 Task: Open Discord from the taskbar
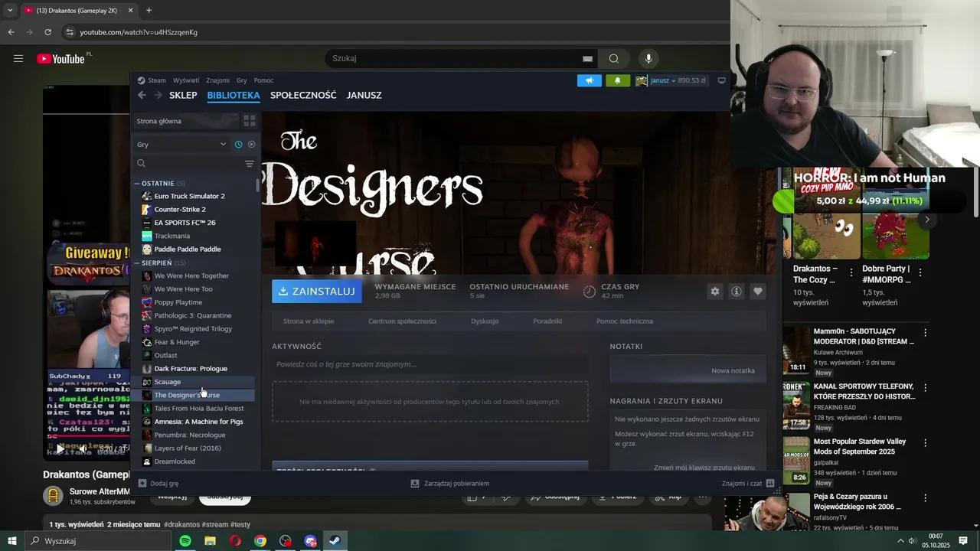(310, 541)
